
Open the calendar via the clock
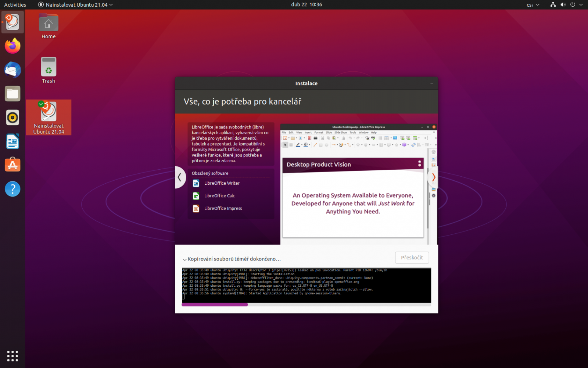(x=306, y=5)
